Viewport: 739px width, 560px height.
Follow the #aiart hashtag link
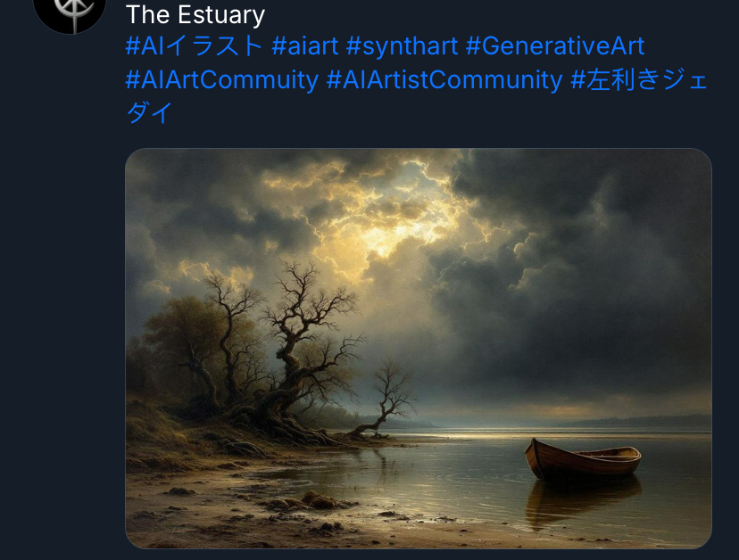pyautogui.click(x=304, y=45)
